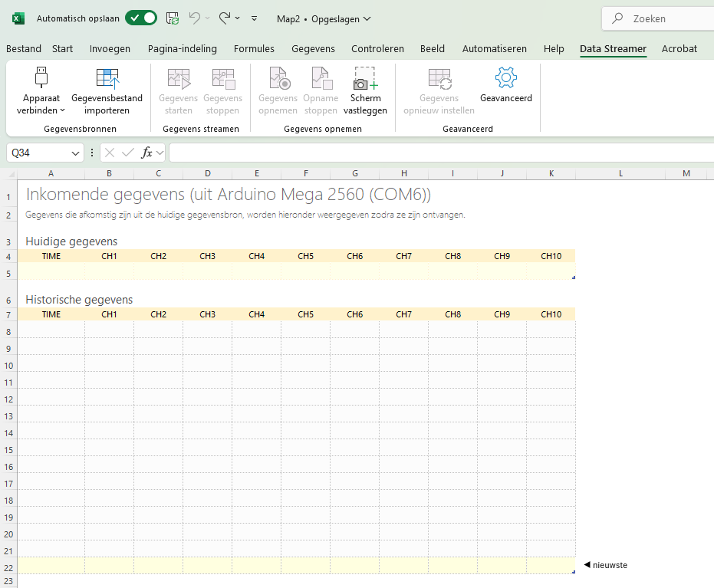Viewport: 714px width, 588px height.
Task: Click CH10 header under Historische gegevens
Action: (551, 314)
